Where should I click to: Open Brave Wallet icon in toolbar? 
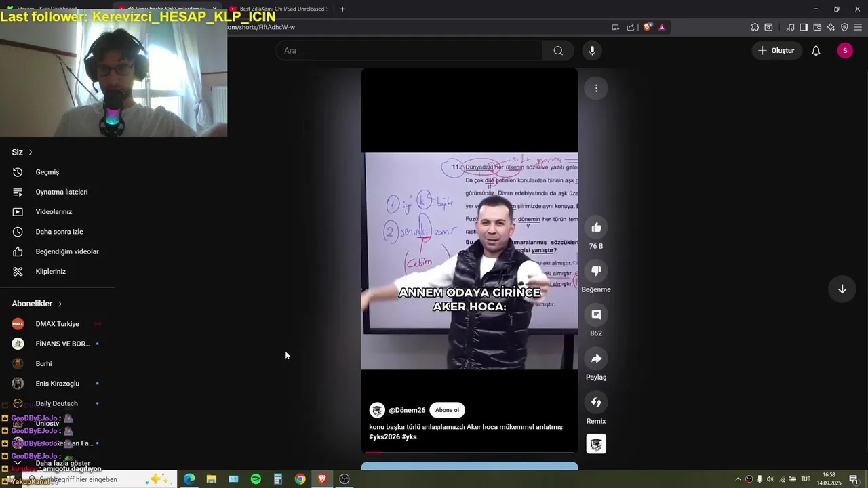point(817,27)
